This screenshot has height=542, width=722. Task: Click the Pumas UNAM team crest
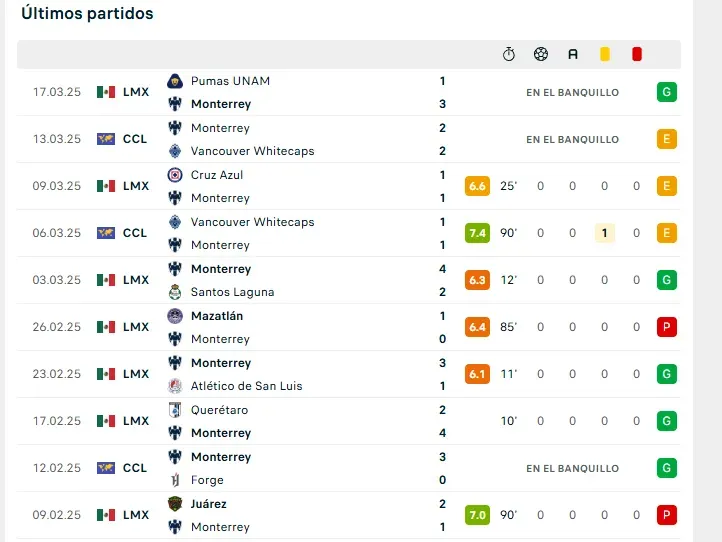coord(175,81)
